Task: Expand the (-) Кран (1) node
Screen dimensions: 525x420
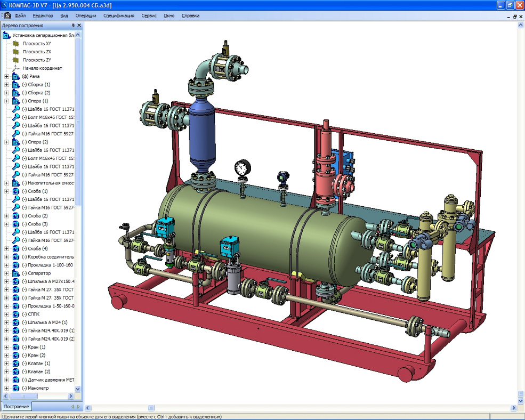Action: [7, 347]
